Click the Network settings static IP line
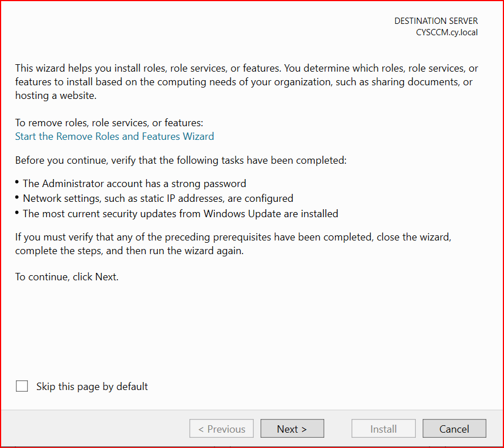 tap(158, 198)
